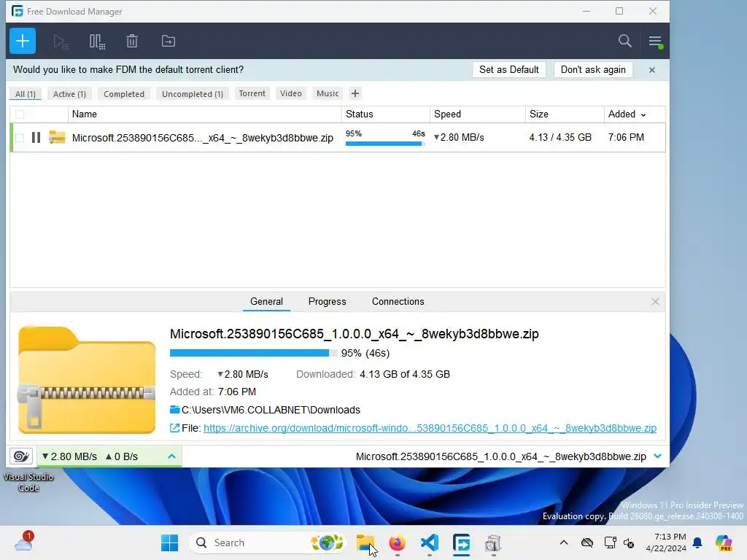Select the Microsoft.253890156C685 zip row name

pos(203,138)
